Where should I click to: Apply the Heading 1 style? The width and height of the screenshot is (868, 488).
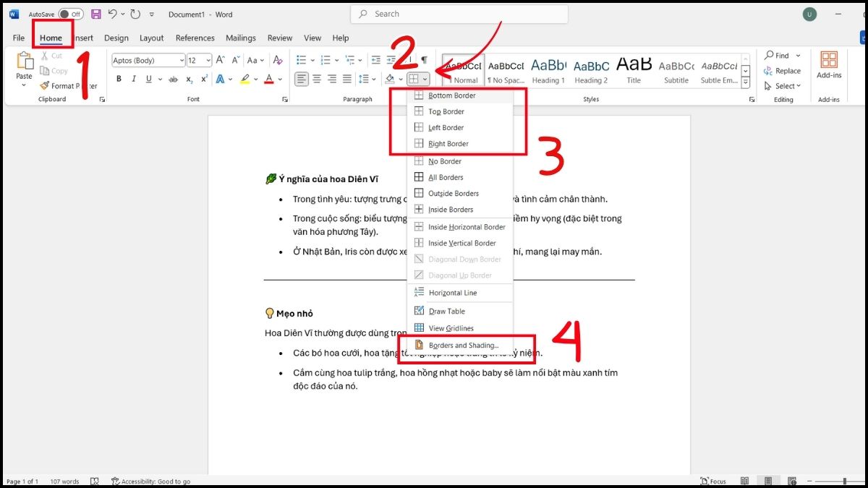point(548,69)
